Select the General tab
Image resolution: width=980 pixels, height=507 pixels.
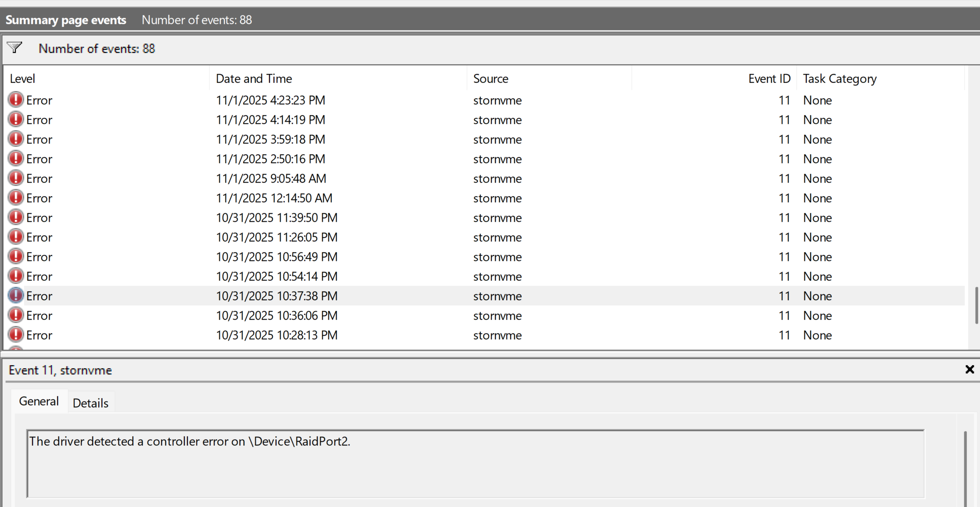pos(39,401)
